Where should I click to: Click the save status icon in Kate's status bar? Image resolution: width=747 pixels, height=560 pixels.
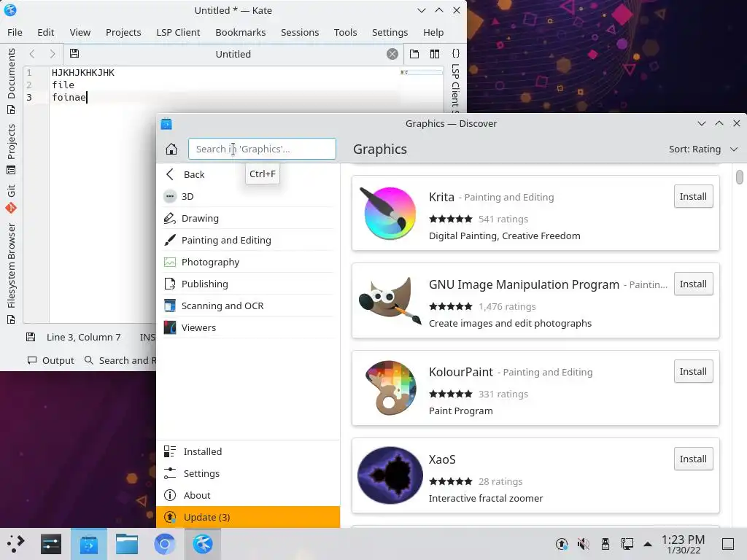(x=31, y=337)
